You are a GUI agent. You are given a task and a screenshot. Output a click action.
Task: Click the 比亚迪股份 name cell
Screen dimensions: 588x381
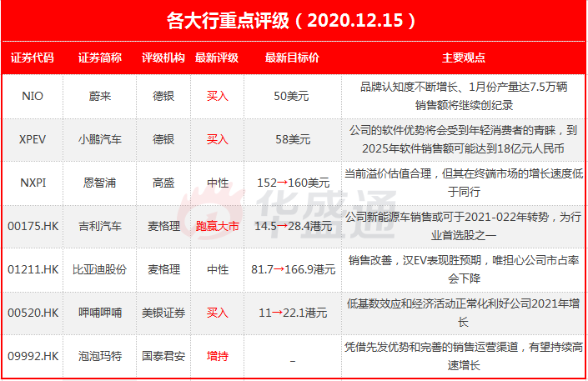coord(99,269)
